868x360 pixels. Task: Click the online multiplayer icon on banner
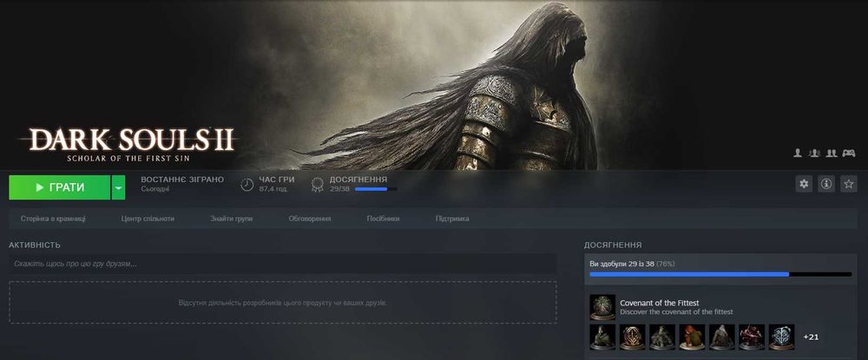click(814, 154)
